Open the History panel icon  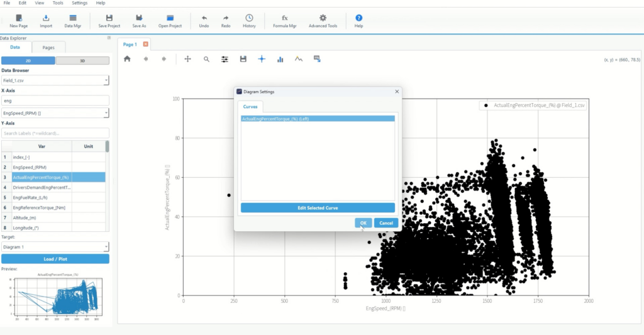point(249,18)
